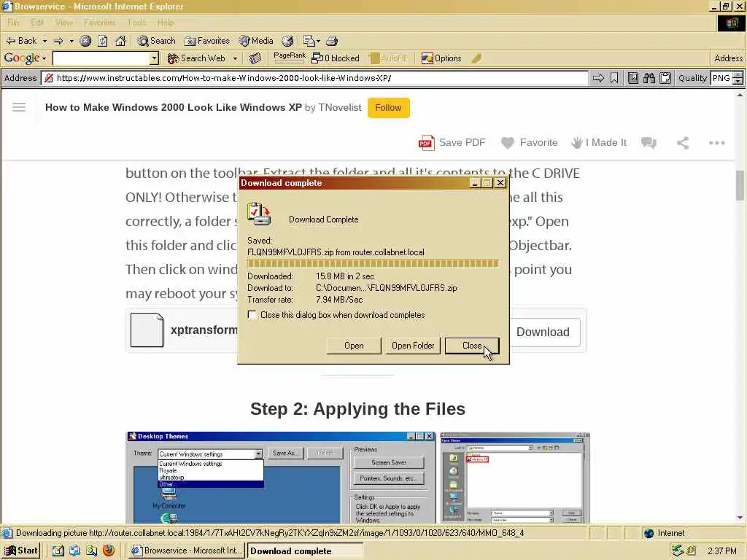Expand the Search Web dropdown arrow
The width and height of the screenshot is (747, 560).
click(x=235, y=58)
